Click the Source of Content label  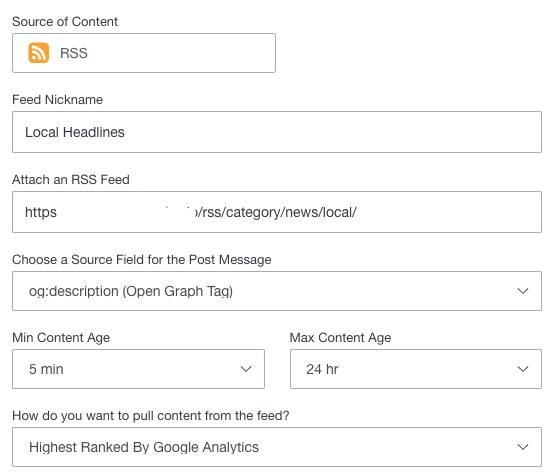[65, 22]
